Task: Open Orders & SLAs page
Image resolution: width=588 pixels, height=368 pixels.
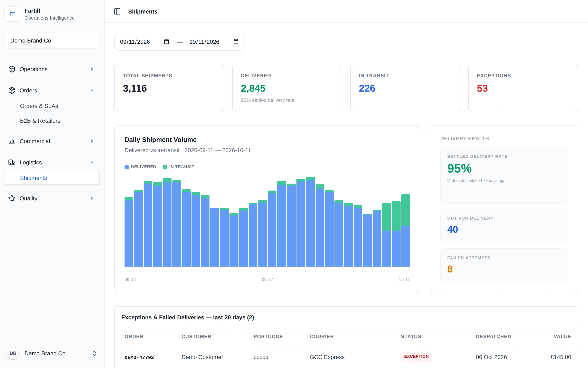Action: (x=39, y=106)
